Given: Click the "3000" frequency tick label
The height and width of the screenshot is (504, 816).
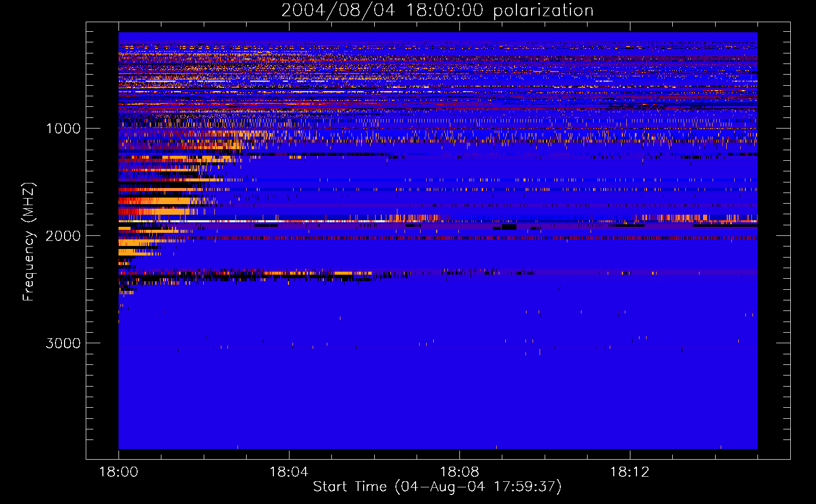Looking at the screenshot, I should click(63, 343).
